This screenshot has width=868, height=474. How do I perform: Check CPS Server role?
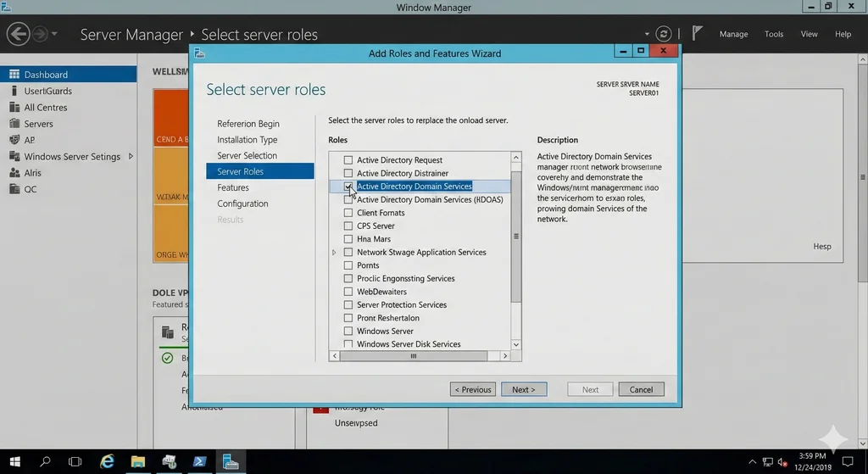348,226
